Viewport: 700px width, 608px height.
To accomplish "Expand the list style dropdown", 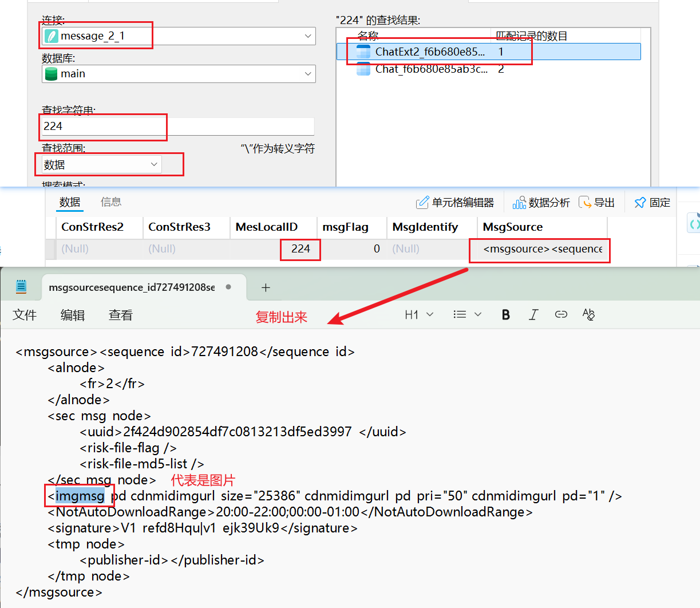I will point(467,314).
